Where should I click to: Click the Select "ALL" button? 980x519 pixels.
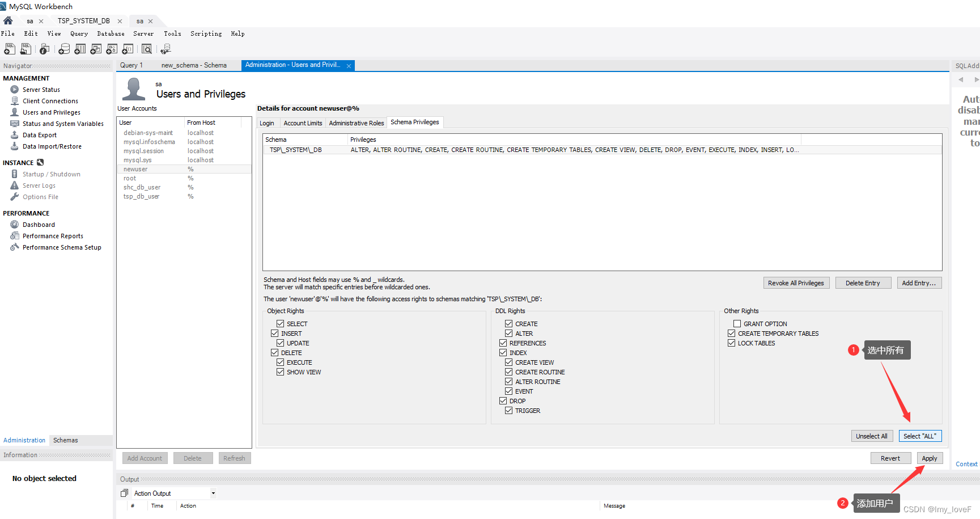920,436
